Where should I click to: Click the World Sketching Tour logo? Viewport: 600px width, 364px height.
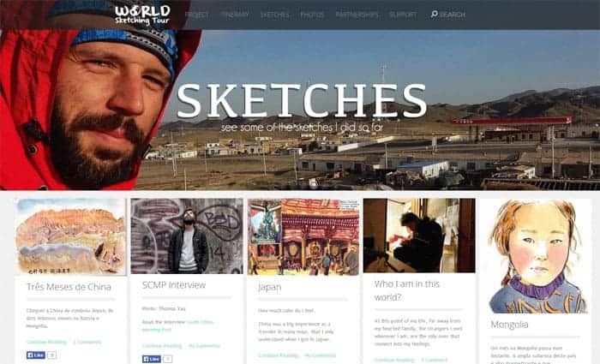[142, 15]
